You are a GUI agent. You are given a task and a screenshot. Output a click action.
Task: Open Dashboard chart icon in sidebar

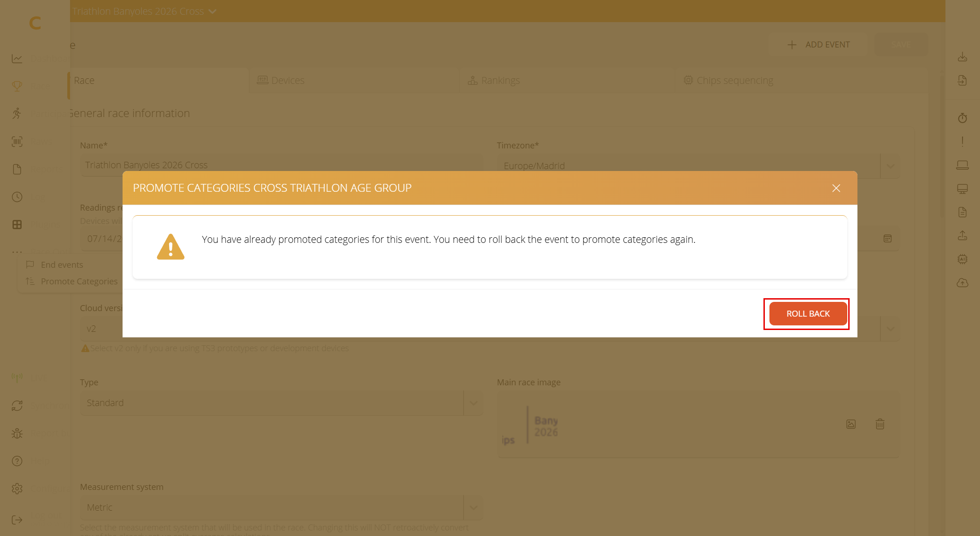click(17, 59)
